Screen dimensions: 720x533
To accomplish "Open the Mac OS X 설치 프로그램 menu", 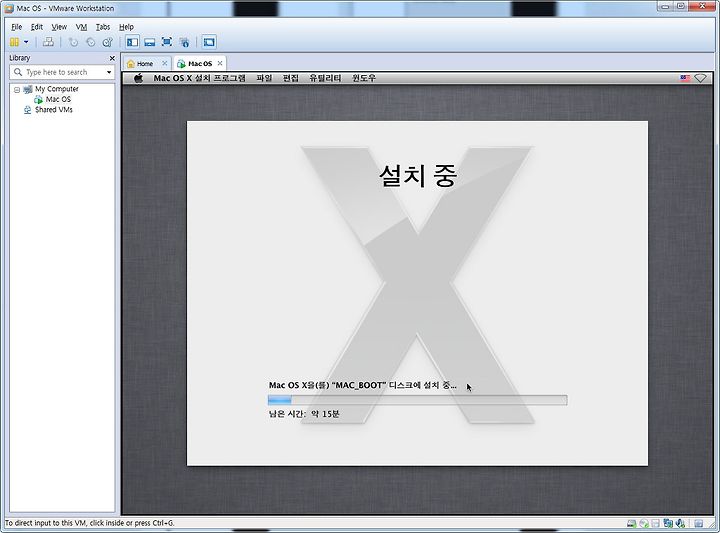I will point(199,78).
